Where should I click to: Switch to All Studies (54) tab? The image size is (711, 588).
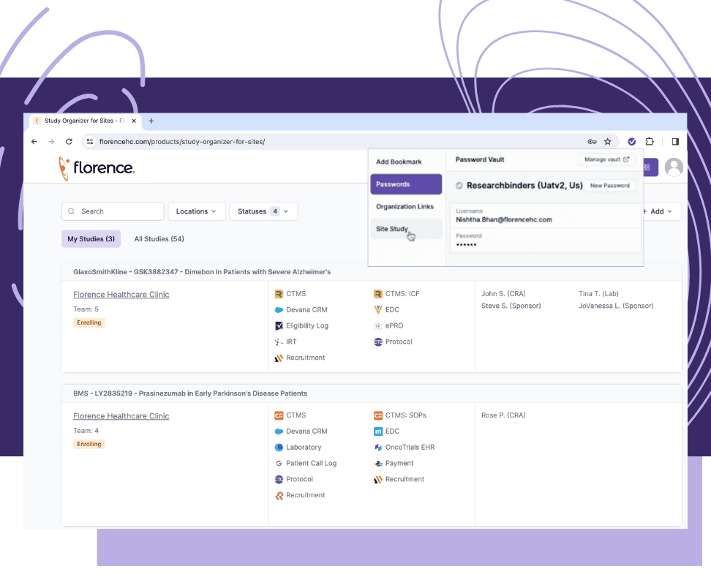click(159, 239)
